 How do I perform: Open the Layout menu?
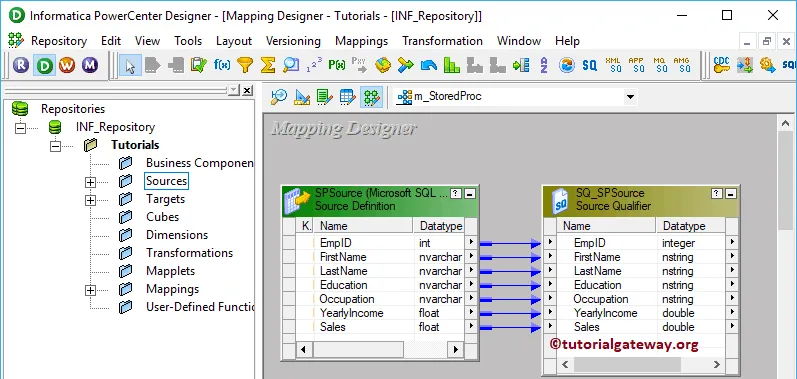click(x=234, y=41)
